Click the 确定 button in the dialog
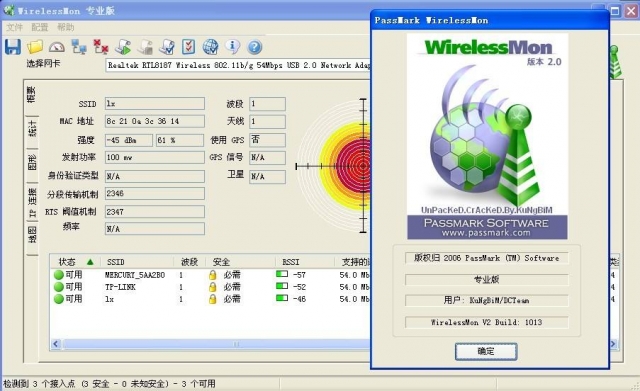640x391 pixels. coord(486,351)
